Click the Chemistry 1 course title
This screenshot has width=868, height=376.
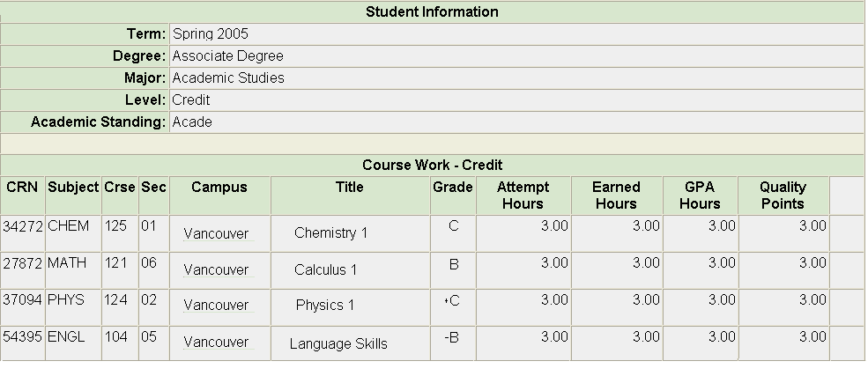coord(331,232)
